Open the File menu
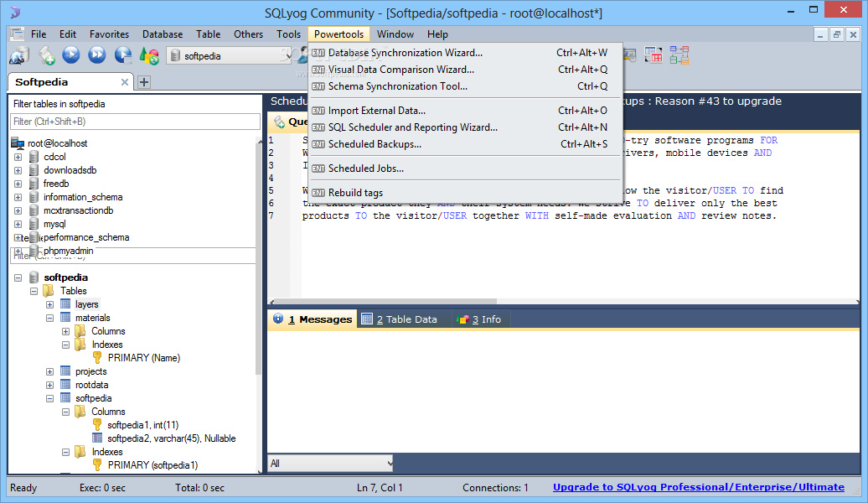This screenshot has width=868, height=503. 39,34
